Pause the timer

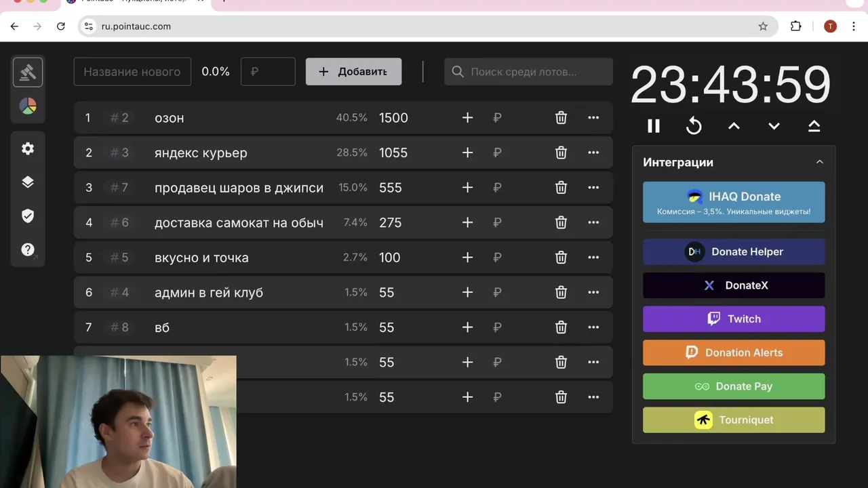pyautogui.click(x=654, y=126)
